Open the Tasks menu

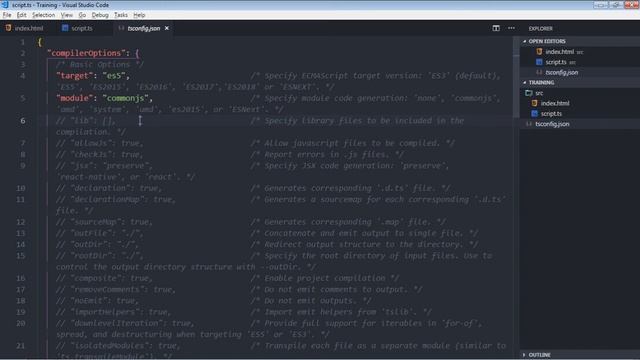[121, 15]
